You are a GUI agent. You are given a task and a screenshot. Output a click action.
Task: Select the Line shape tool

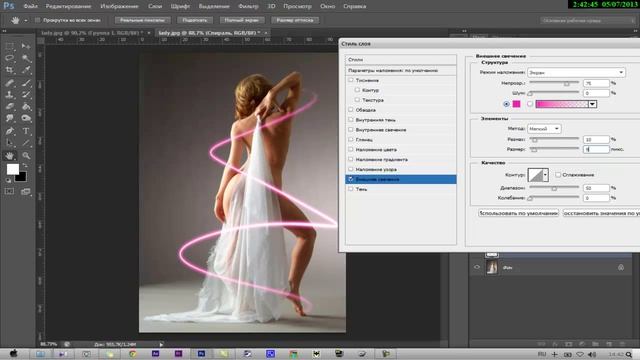click(x=26, y=143)
